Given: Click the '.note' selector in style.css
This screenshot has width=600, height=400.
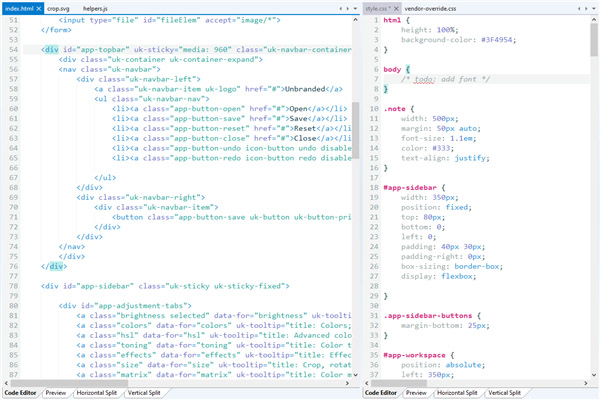Looking at the screenshot, I should click(395, 109).
